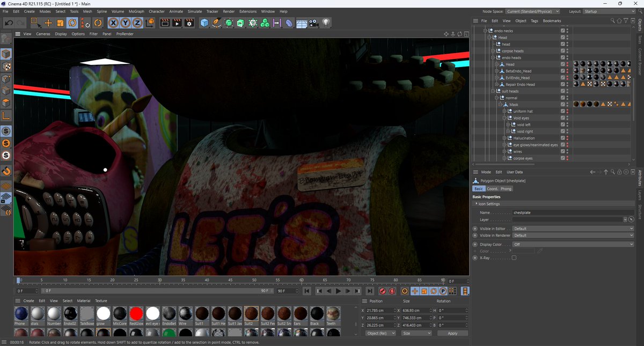This screenshot has width=644, height=346.
Task: Click the Undo arrow icon
Action: coord(9,23)
